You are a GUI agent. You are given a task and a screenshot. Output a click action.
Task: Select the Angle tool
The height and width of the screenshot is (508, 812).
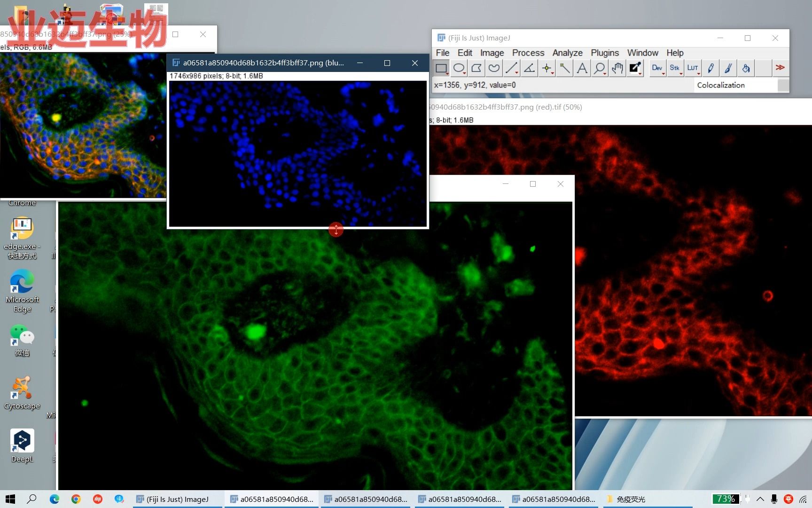[x=529, y=68]
